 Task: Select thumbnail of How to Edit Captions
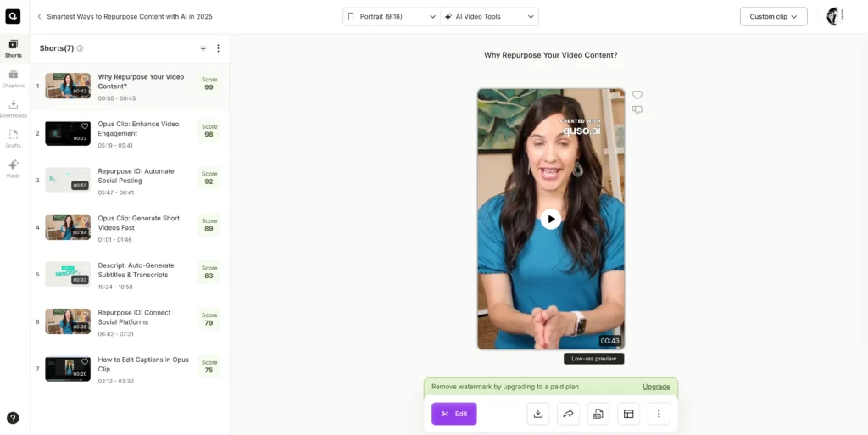pos(68,369)
